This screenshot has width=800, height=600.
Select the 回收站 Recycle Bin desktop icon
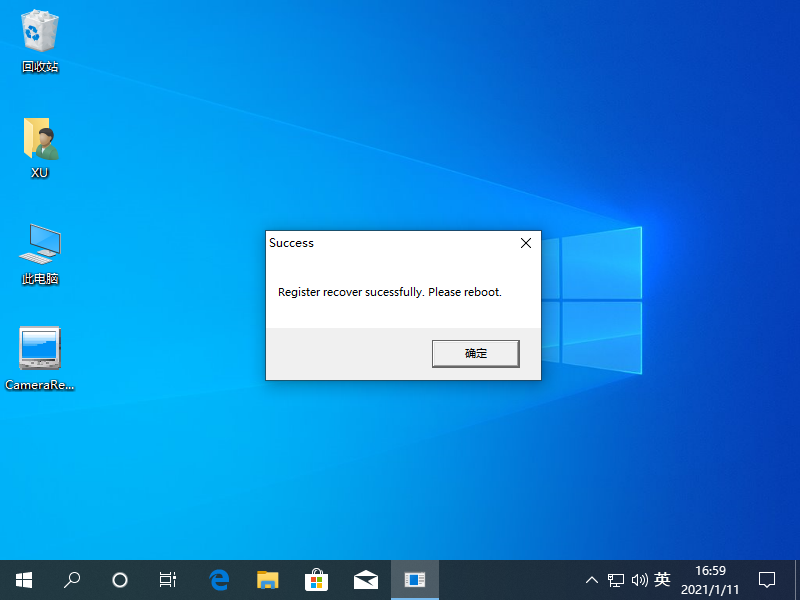[40, 40]
